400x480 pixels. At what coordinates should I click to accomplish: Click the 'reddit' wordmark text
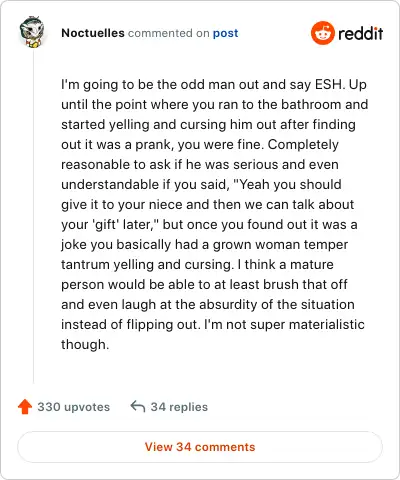[360, 33]
